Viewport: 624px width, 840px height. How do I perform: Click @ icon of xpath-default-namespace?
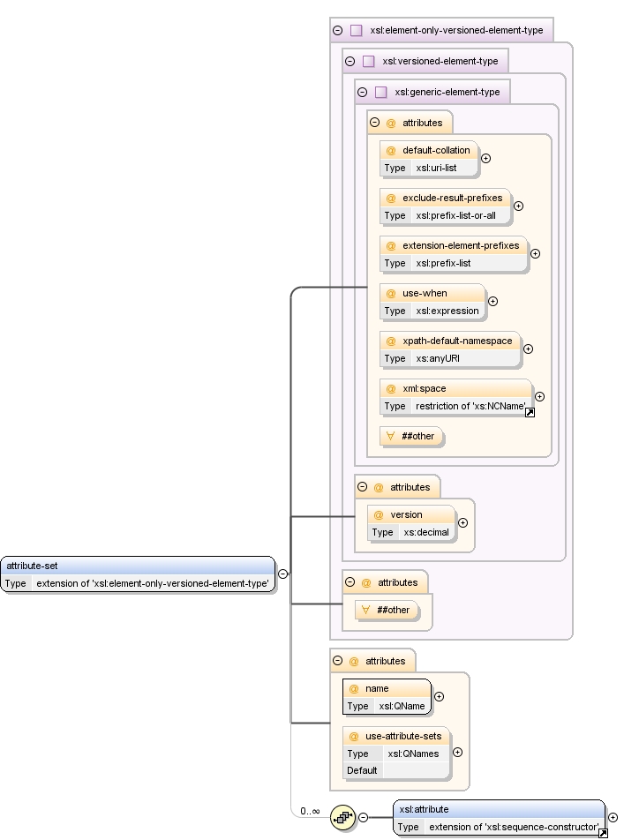[x=391, y=341]
